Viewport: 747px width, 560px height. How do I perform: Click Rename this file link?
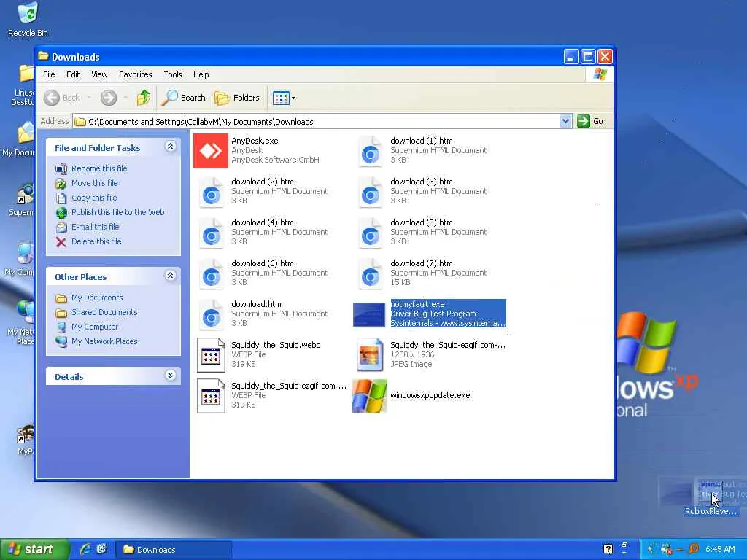click(x=99, y=168)
